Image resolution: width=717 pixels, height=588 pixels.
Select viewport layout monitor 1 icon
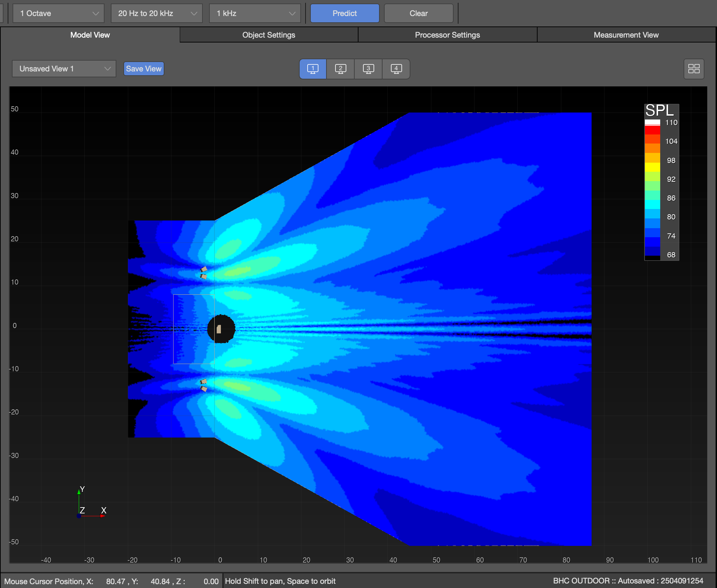(313, 69)
